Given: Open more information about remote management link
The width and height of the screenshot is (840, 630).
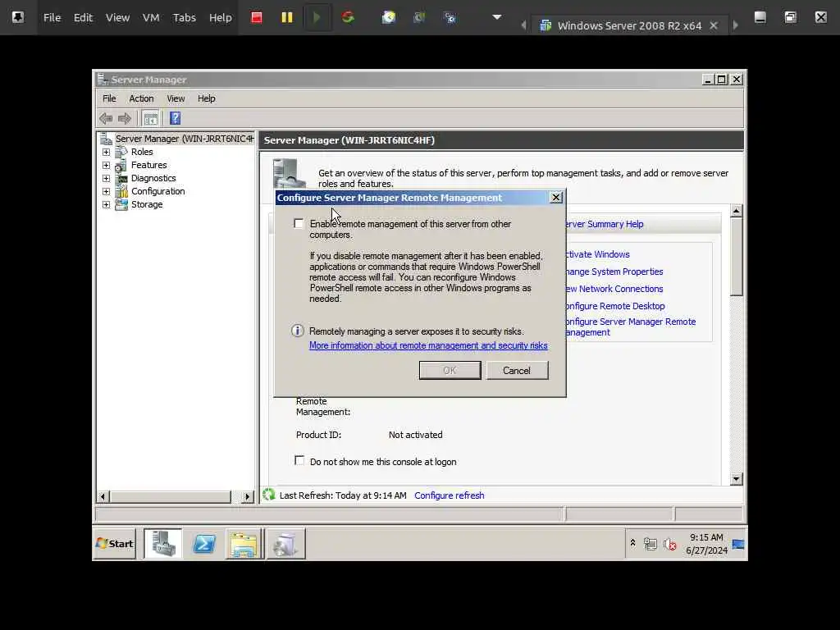Looking at the screenshot, I should (x=428, y=345).
